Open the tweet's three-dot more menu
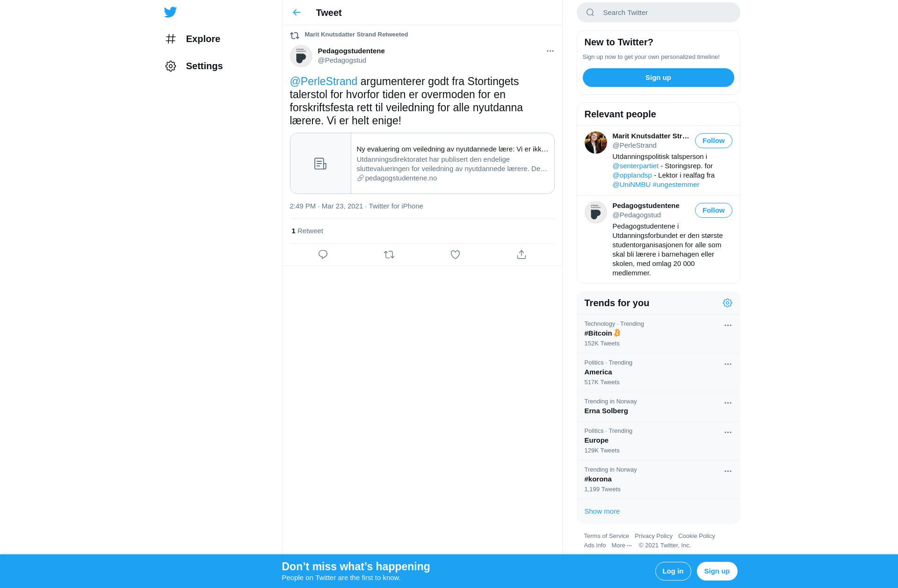 tap(550, 51)
